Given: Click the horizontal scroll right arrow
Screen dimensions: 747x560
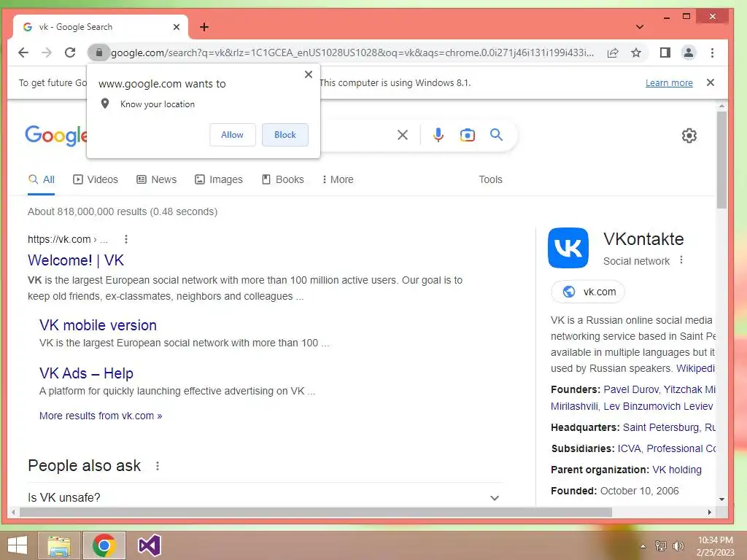Looking at the screenshot, I should pos(709,512).
